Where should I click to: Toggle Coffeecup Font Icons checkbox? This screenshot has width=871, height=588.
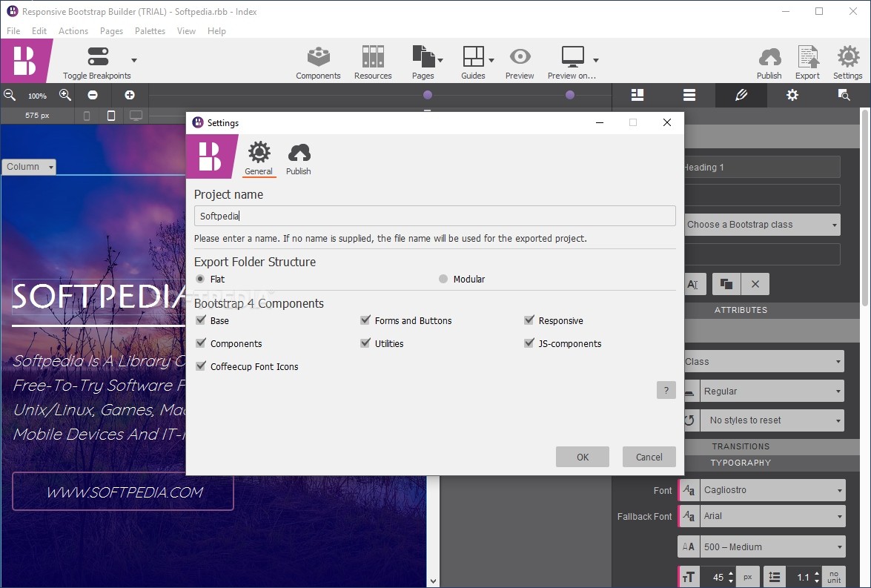[x=201, y=366]
